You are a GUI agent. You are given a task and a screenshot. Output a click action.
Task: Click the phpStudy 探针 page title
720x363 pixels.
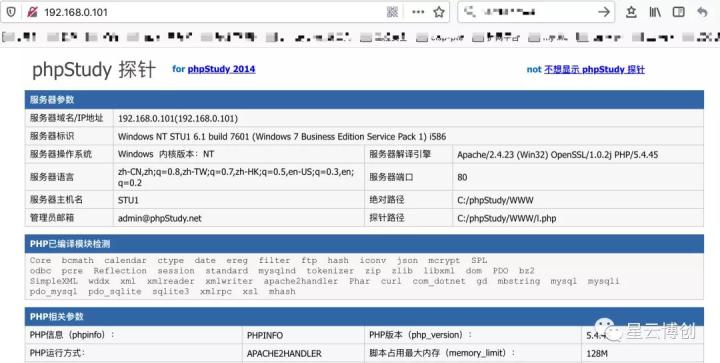(94, 70)
